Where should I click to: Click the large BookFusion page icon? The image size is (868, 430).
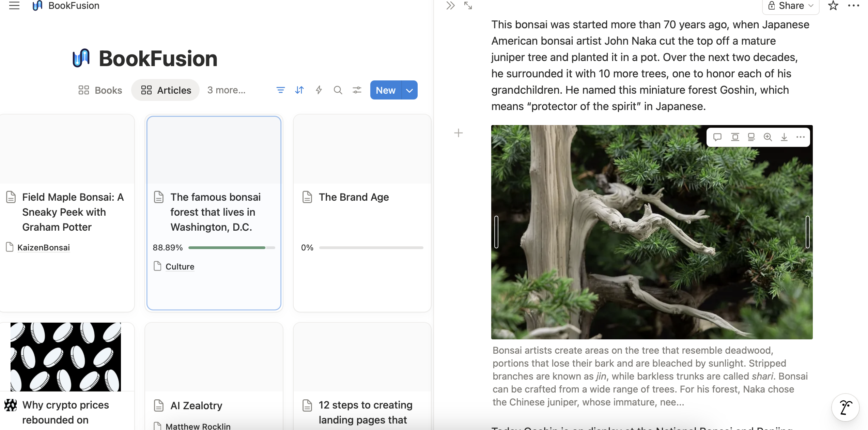pyautogui.click(x=81, y=58)
